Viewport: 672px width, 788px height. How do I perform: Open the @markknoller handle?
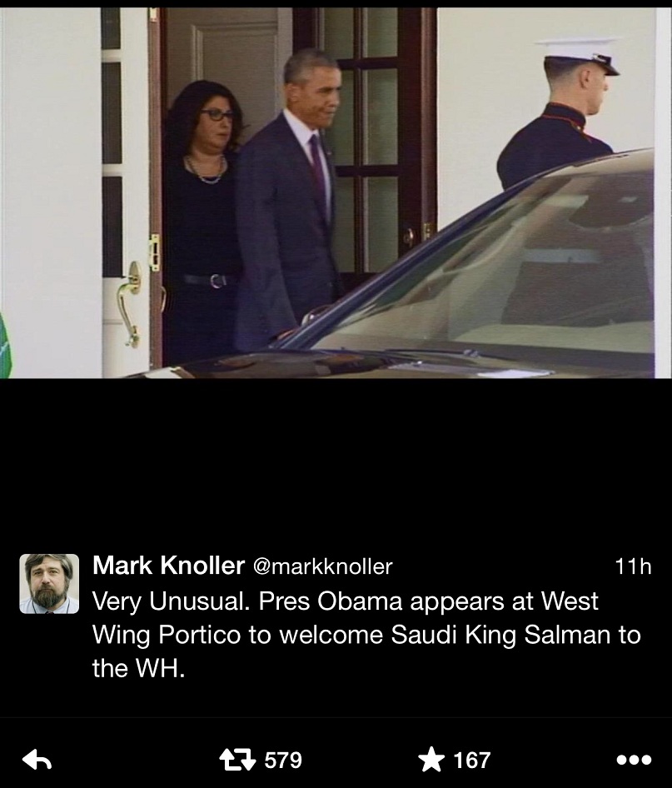tap(323, 567)
